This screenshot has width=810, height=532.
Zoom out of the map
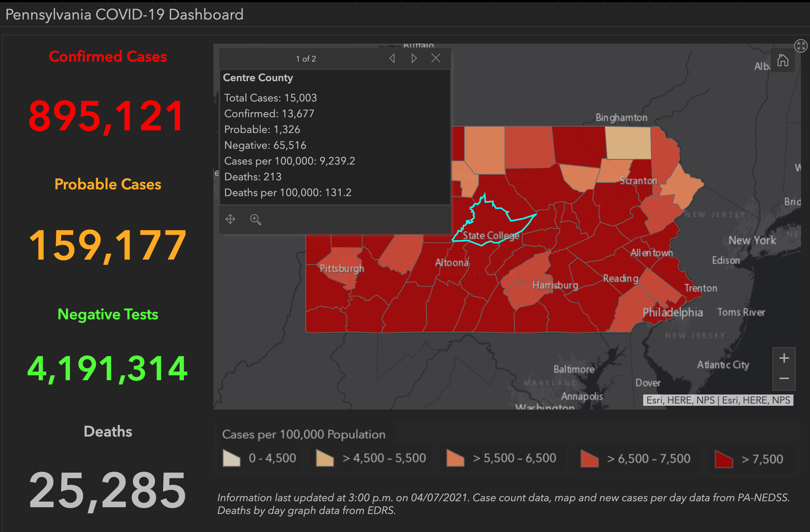(x=784, y=379)
